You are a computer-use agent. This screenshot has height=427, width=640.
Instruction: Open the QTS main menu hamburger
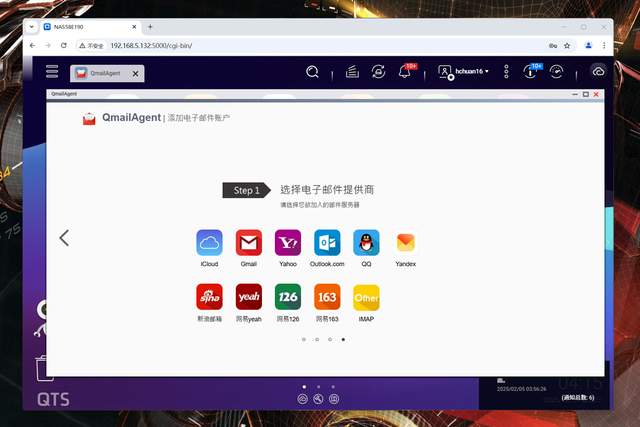point(52,71)
